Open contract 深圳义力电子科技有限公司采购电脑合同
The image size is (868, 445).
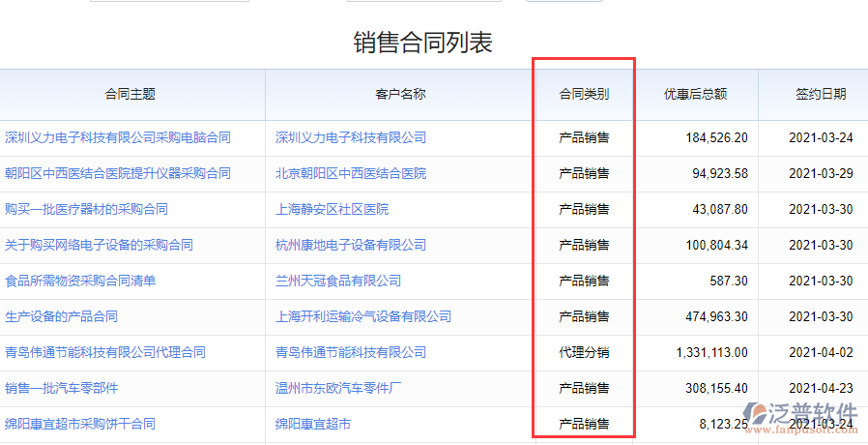118,137
